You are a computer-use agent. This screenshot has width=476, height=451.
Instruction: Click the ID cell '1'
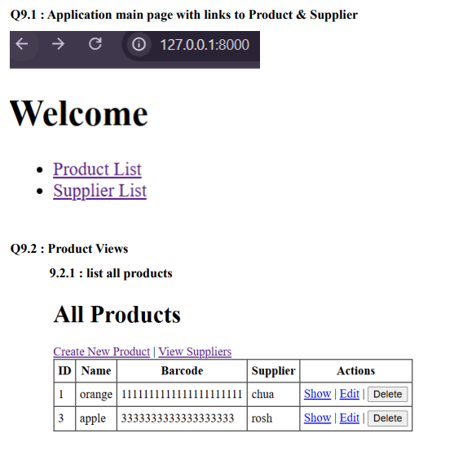pos(64,394)
